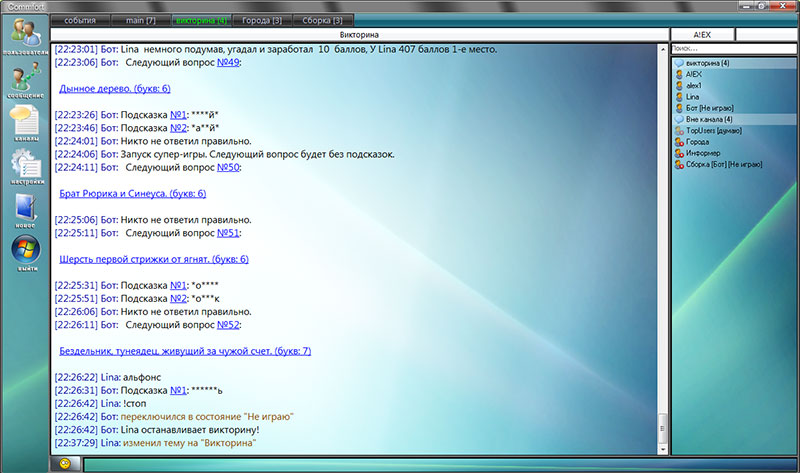Click the Новое (new) sidebar icon
The height and width of the screenshot is (473, 800).
[24, 208]
